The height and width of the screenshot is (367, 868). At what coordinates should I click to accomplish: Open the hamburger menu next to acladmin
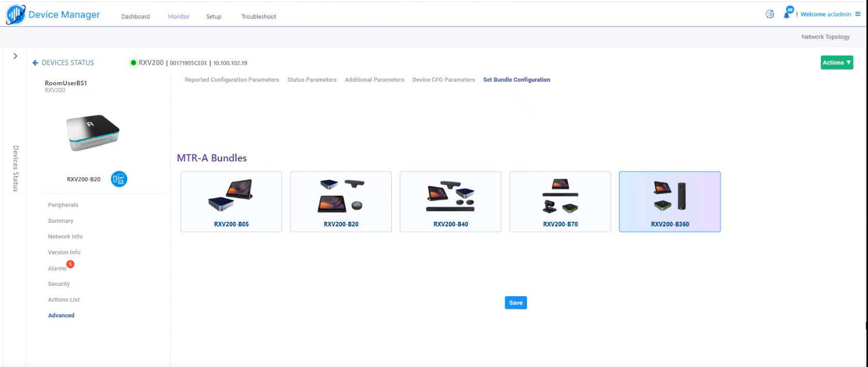tap(858, 14)
